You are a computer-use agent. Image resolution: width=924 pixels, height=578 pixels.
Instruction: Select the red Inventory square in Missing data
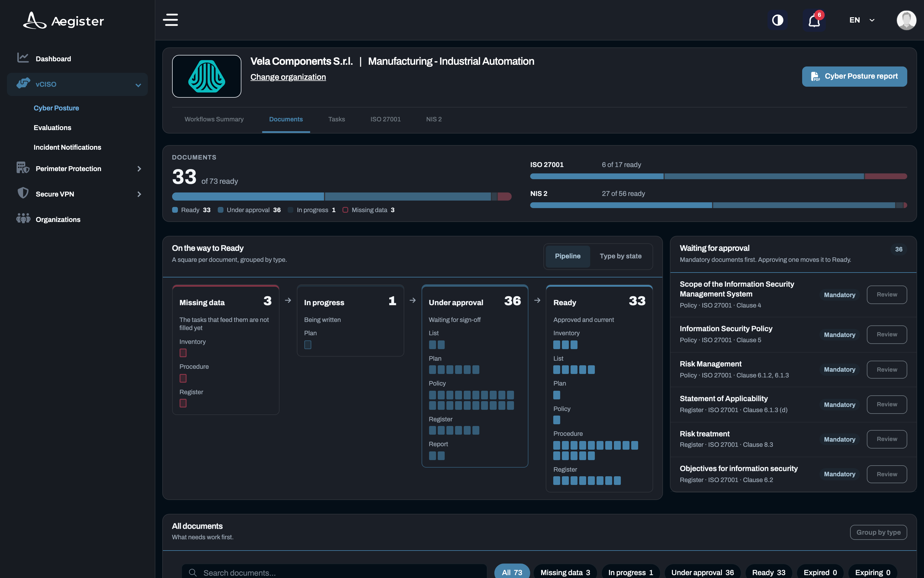[183, 353]
